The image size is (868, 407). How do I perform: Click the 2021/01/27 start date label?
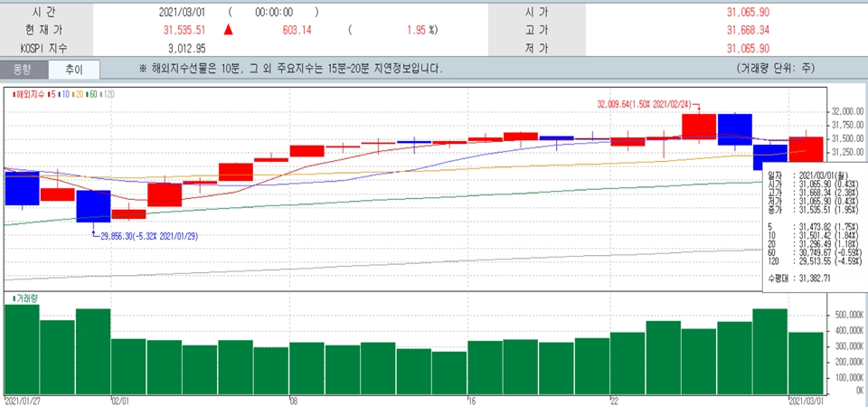click(x=20, y=400)
